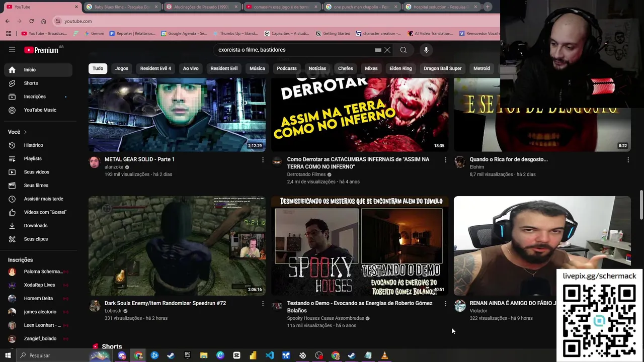Image resolution: width=644 pixels, height=362 pixels.
Task: Click the Chrome address bar URL
Action: (x=78, y=21)
